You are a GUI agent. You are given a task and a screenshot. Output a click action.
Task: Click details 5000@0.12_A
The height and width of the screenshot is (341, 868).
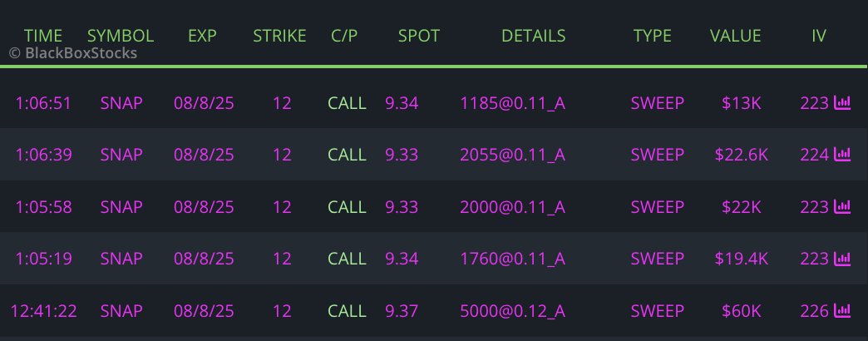click(513, 310)
